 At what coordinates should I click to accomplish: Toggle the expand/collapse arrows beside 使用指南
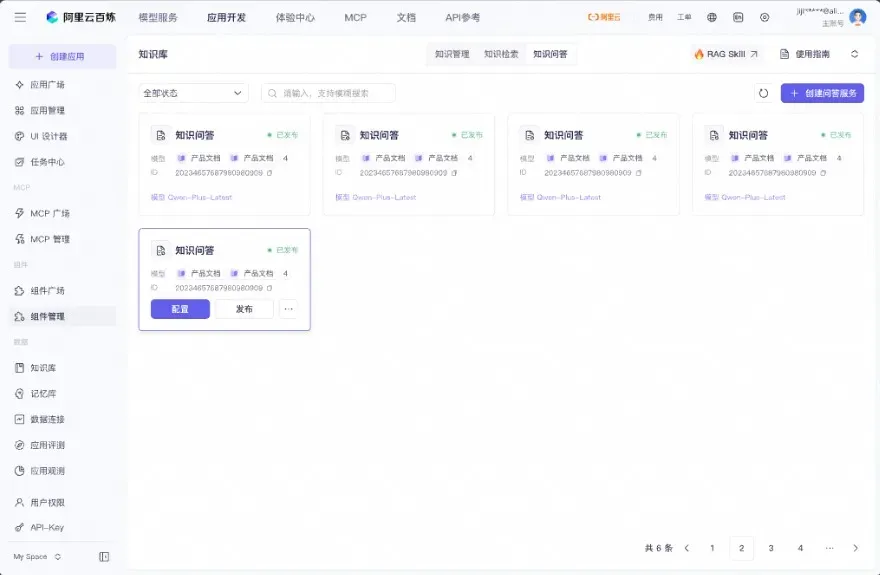tap(854, 54)
